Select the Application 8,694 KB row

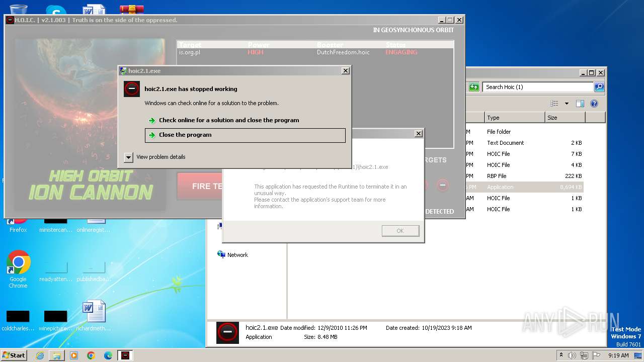coord(525,187)
